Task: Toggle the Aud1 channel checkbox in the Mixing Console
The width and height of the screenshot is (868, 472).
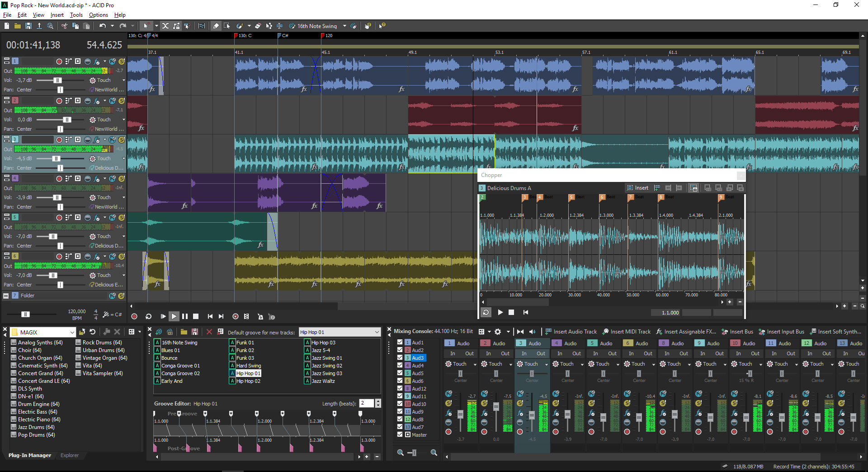Action: pos(400,343)
